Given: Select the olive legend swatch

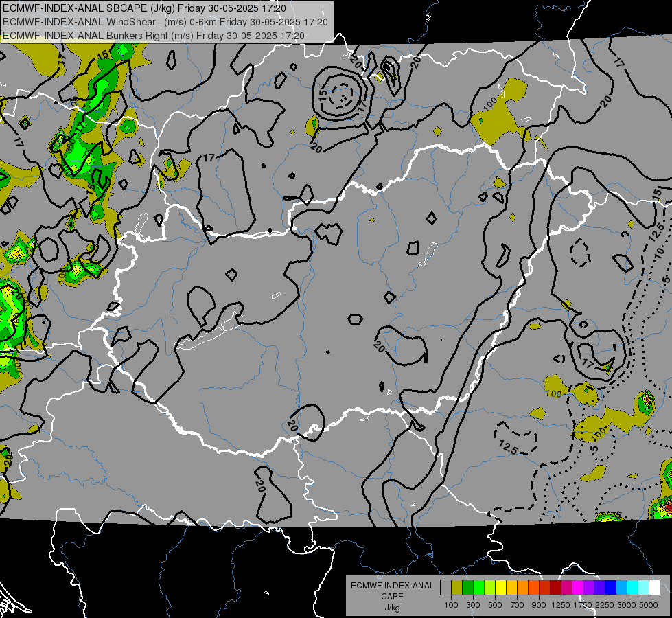Looking at the screenshot, I should [x=457, y=588].
